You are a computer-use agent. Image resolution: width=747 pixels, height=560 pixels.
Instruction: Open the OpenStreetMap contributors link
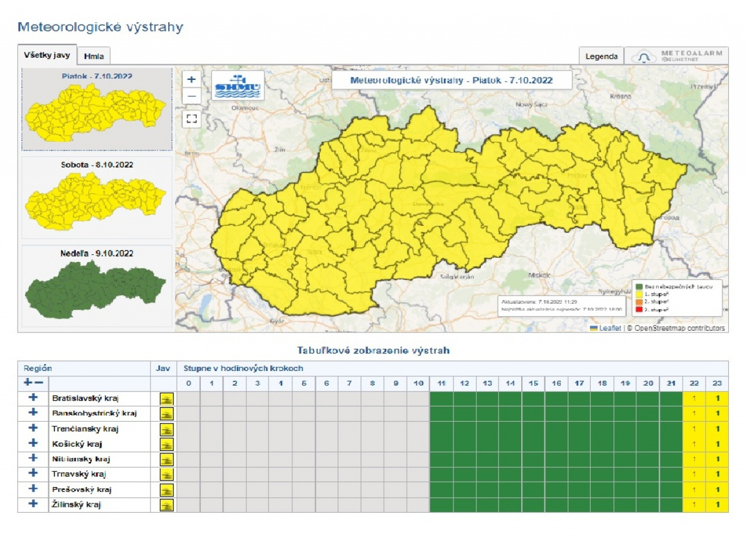tap(679, 328)
